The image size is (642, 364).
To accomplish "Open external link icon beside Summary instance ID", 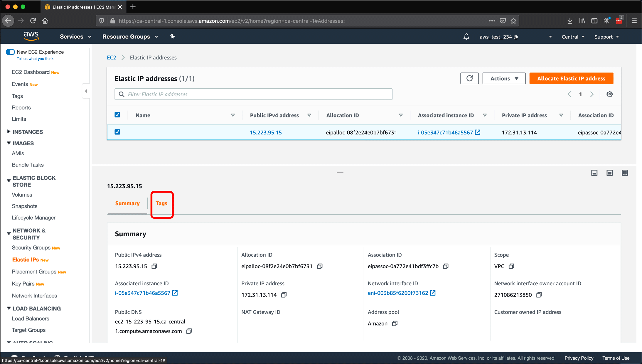I will point(175,293).
